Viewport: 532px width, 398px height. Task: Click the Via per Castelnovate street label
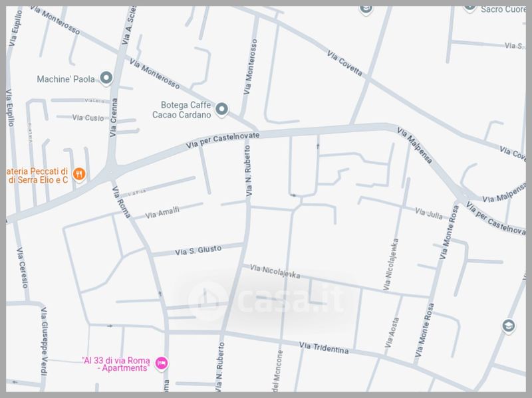tap(223, 140)
